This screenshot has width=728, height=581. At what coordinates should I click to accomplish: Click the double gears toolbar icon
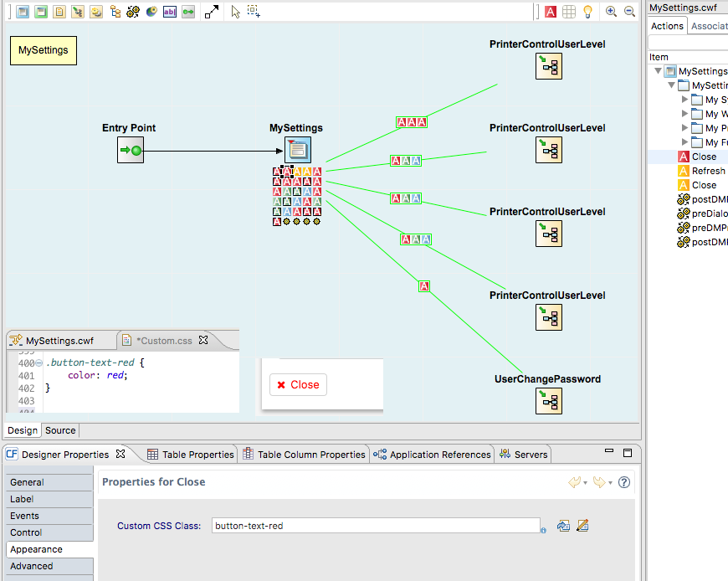pos(133,12)
